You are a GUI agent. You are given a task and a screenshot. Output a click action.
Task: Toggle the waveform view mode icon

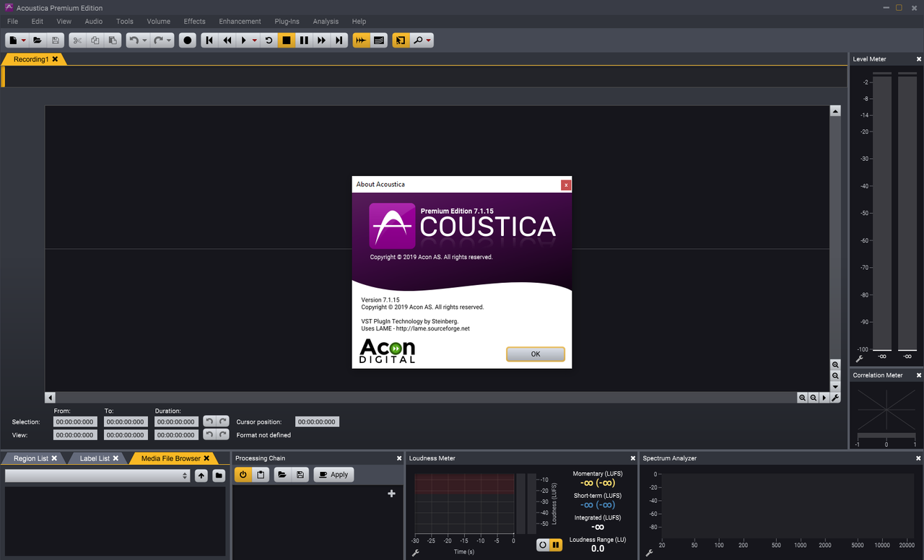[x=361, y=40]
